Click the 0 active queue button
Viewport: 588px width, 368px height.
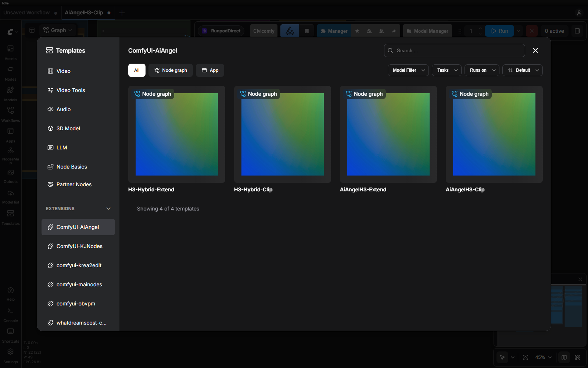click(x=554, y=31)
